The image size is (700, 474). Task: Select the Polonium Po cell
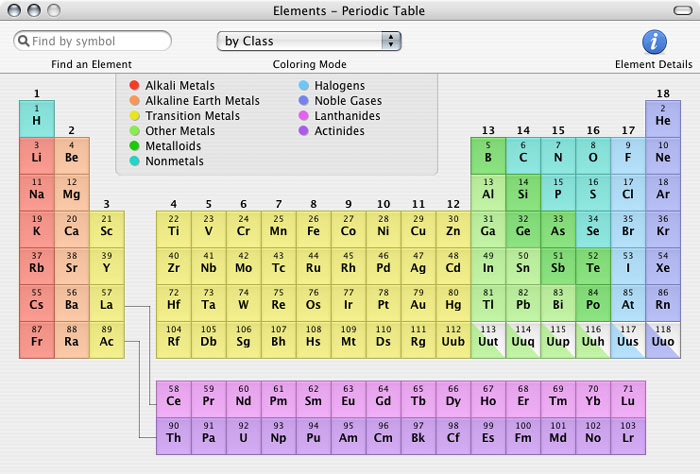[593, 303]
